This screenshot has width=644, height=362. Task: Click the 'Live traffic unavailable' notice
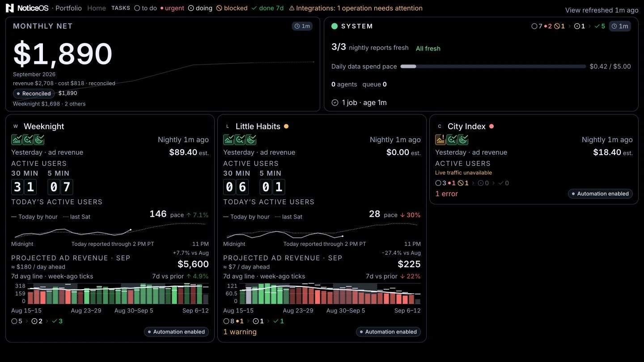[463, 173]
